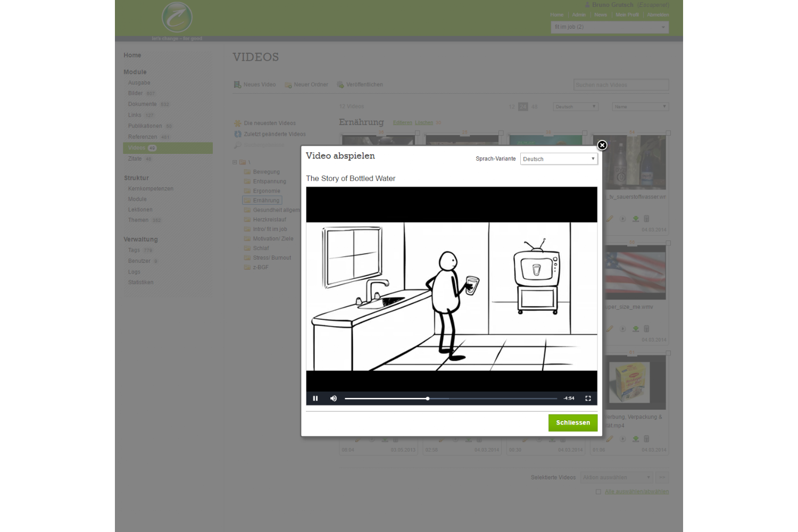Check the selection box on the American flag video
798x532 pixels.
pos(668,243)
